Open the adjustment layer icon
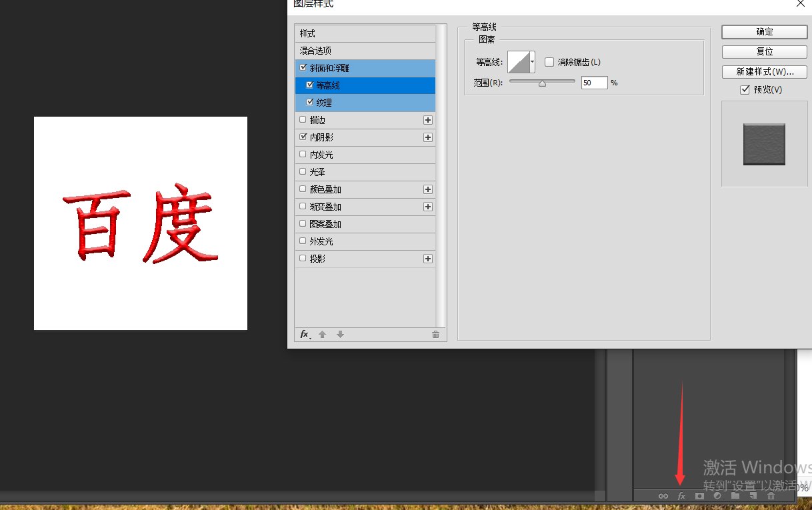The width and height of the screenshot is (812, 510). point(717,496)
